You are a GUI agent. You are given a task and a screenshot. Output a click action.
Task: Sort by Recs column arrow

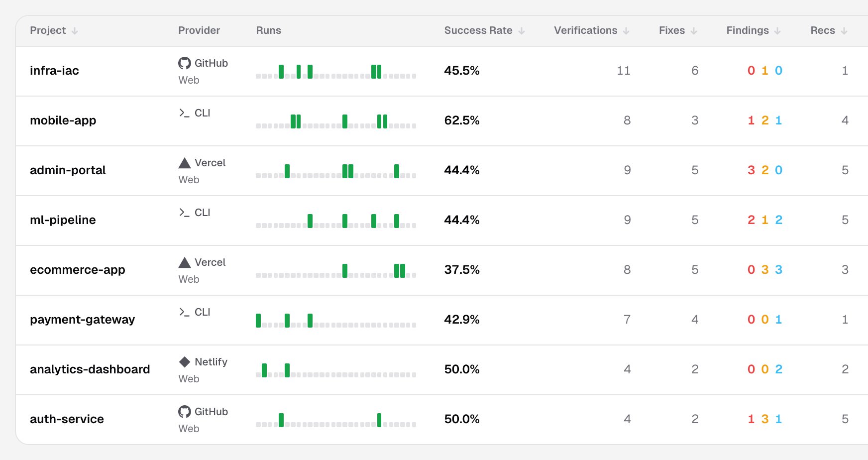coord(844,31)
